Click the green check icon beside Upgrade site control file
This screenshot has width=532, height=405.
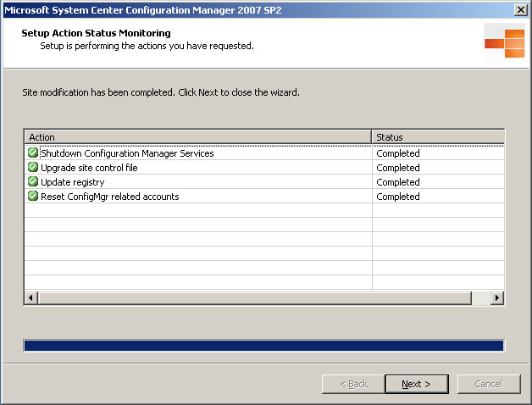coord(33,167)
